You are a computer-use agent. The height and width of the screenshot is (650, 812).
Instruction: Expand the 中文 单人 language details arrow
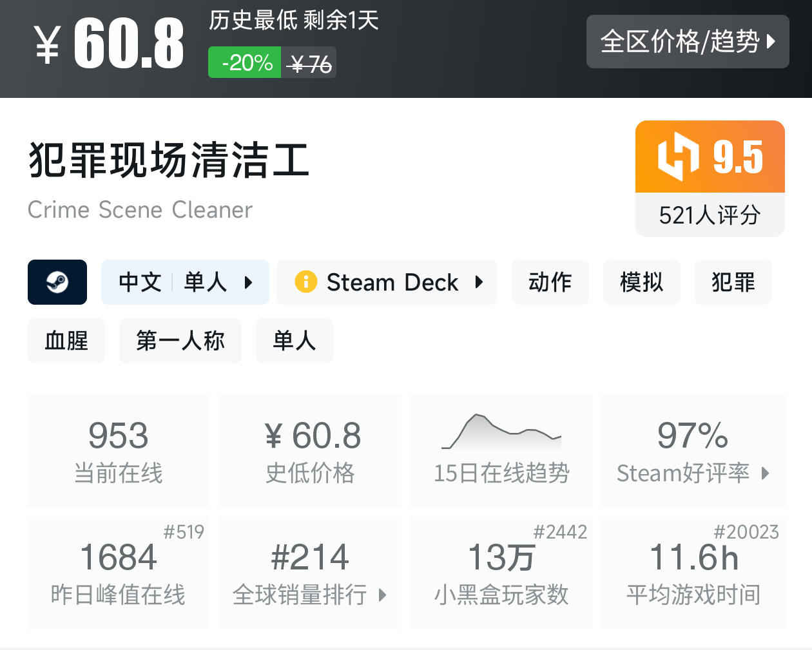249,282
